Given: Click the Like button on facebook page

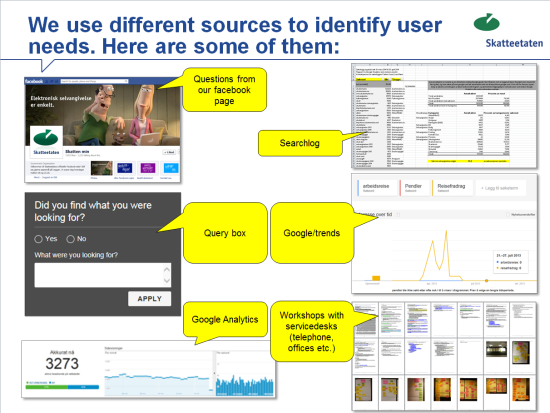Looking at the screenshot, I should point(169,152).
